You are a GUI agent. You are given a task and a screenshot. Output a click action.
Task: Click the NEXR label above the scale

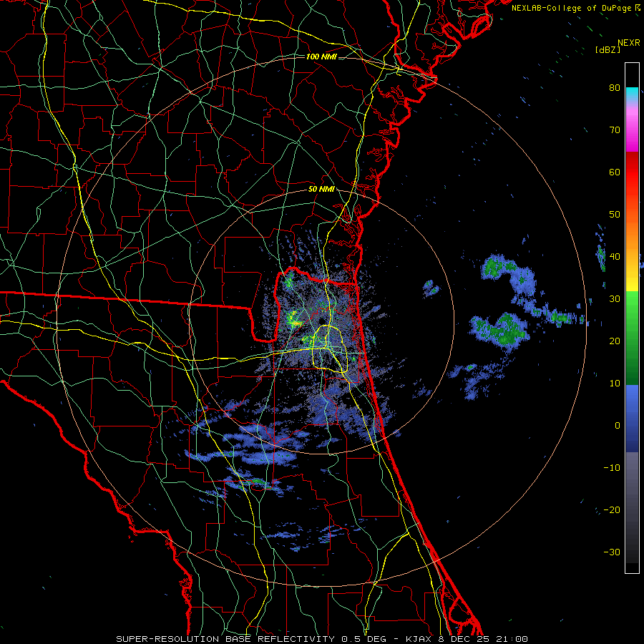click(629, 43)
